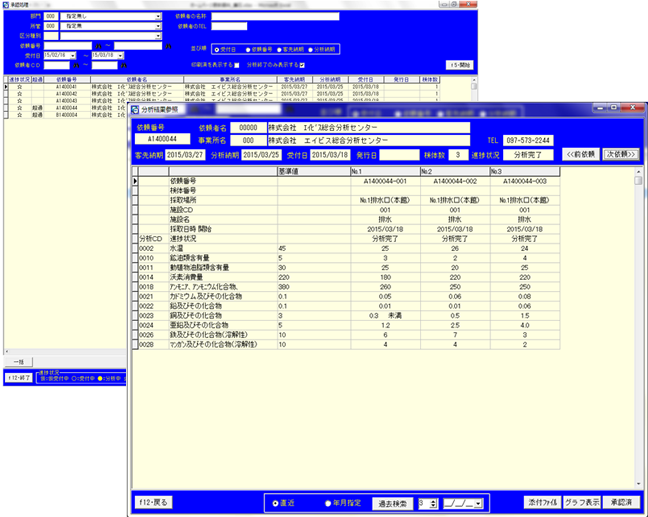Click binoculars lookup after second 依頼番号 field

[x=168, y=46]
